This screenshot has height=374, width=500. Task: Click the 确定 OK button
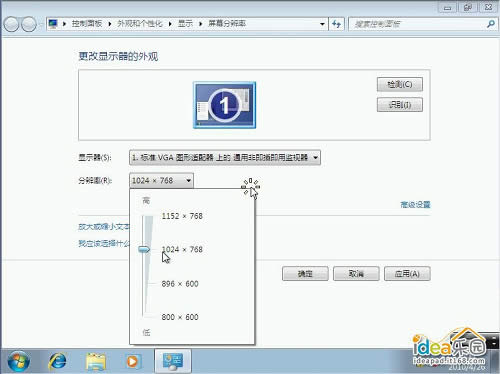(x=305, y=274)
